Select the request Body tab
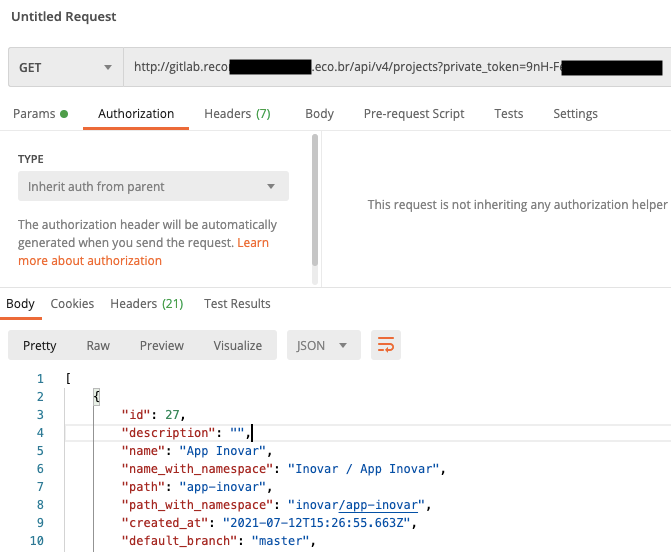Viewport: 671px width, 552px height. pos(319,114)
